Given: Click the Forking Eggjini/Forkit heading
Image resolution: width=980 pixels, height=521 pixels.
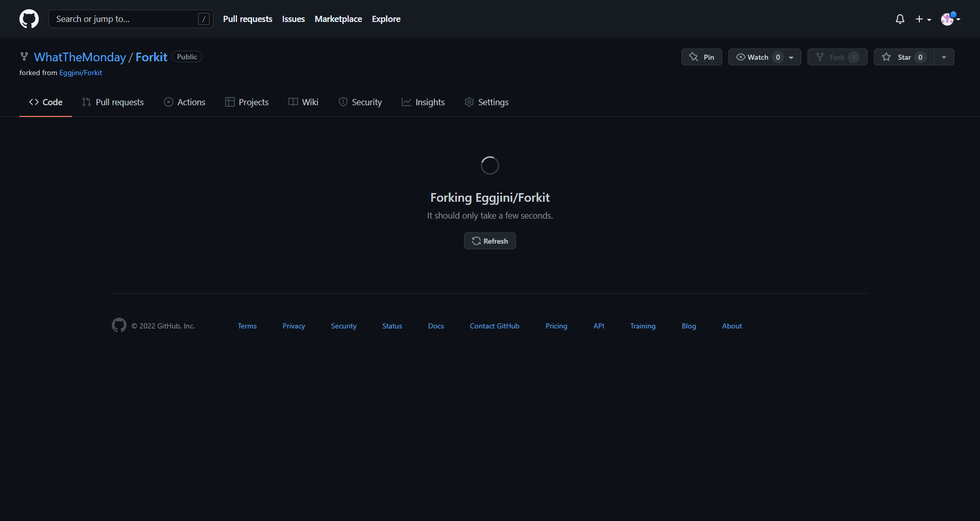Looking at the screenshot, I should pyautogui.click(x=490, y=198).
